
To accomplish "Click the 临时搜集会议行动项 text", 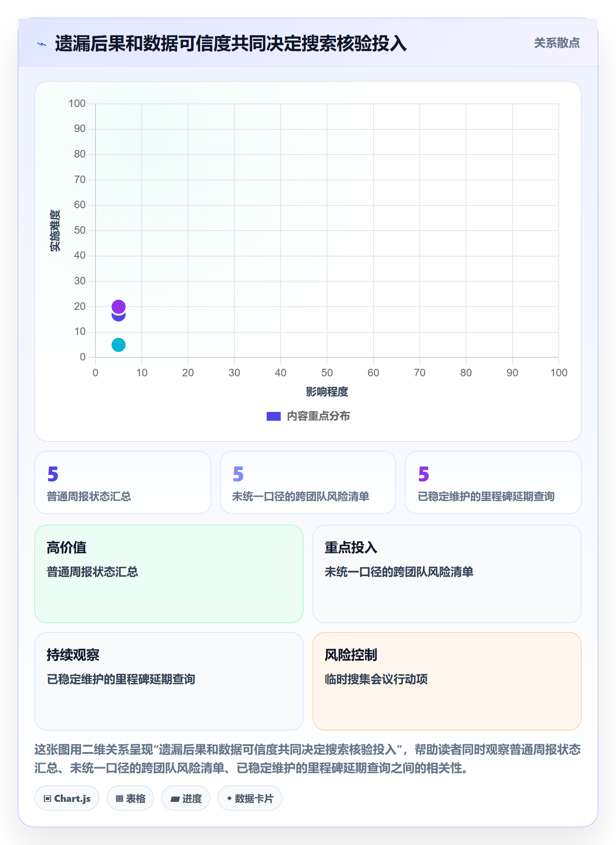I will (x=376, y=679).
